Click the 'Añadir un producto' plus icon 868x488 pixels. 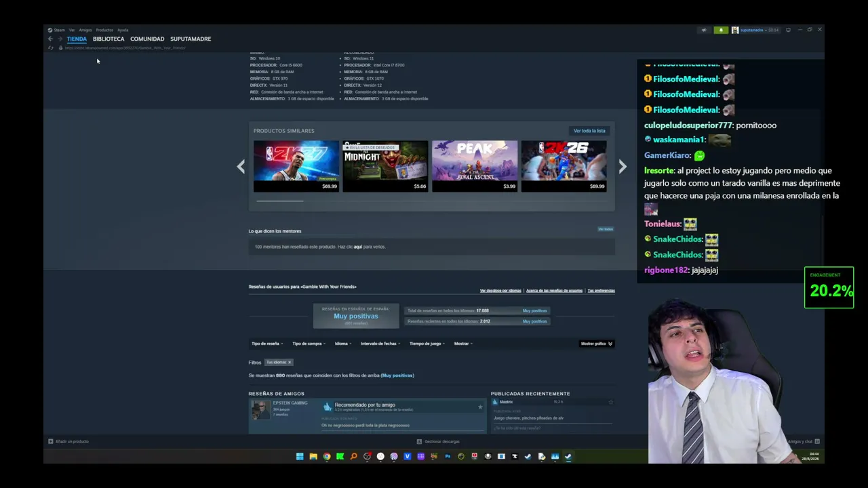pos(51,441)
